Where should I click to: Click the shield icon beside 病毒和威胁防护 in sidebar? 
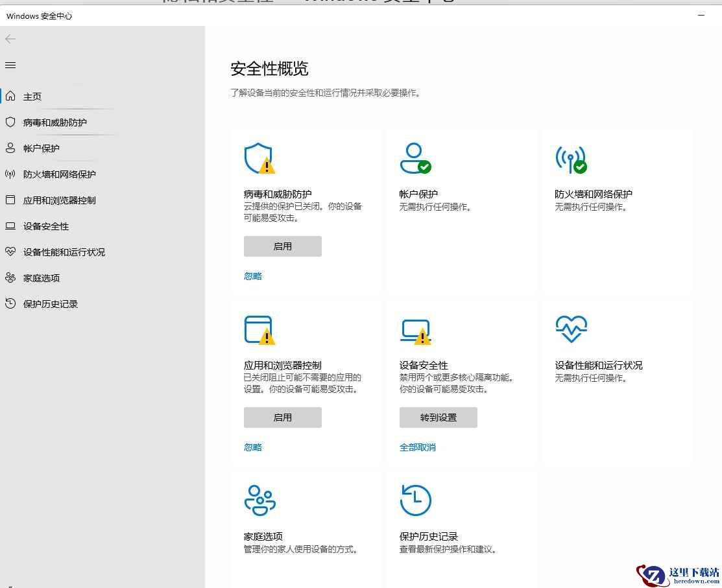(10, 122)
